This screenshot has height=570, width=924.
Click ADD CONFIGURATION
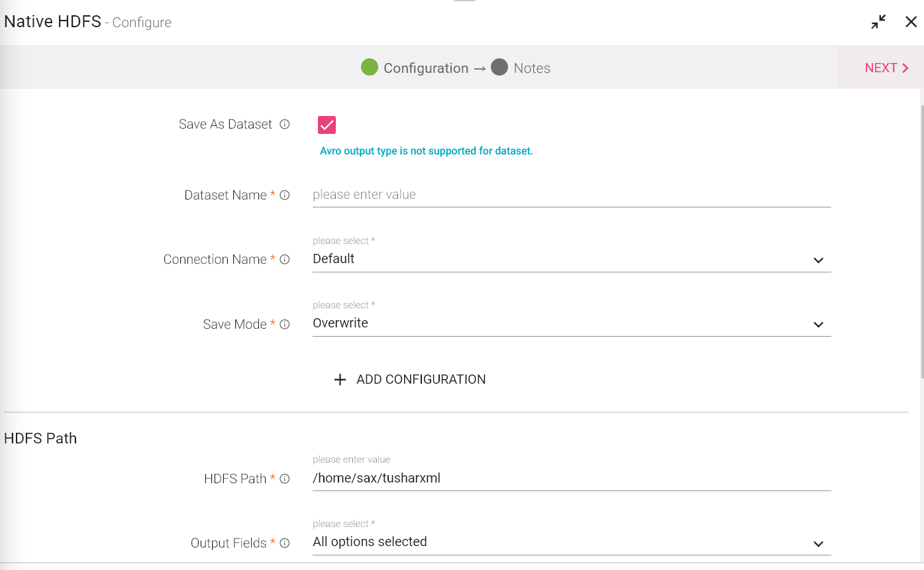421,380
